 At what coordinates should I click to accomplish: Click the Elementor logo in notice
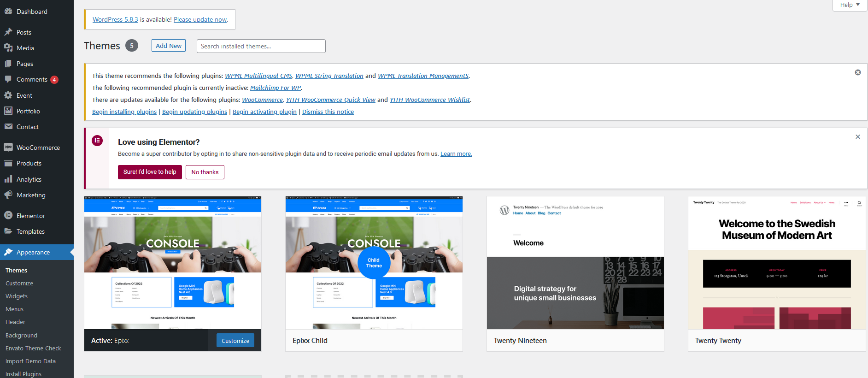point(97,141)
